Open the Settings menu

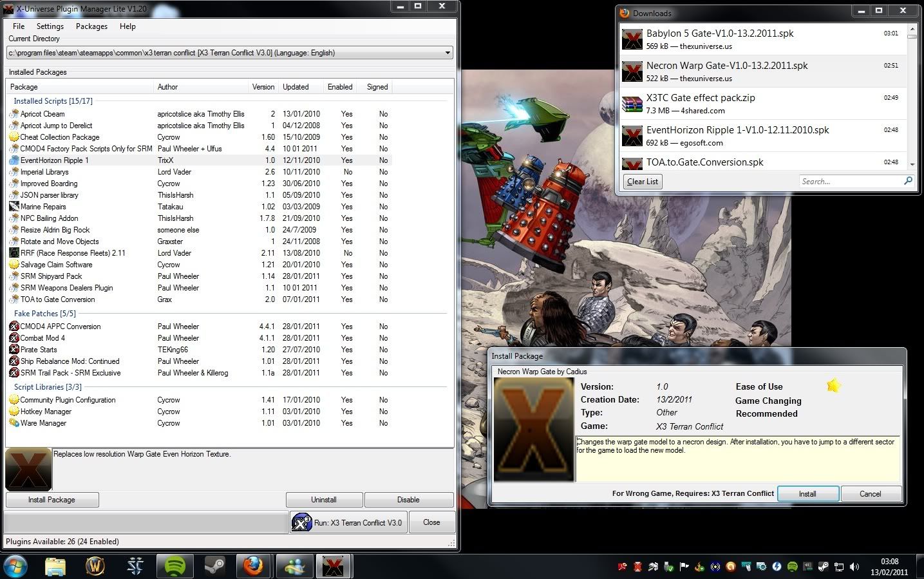pos(50,26)
